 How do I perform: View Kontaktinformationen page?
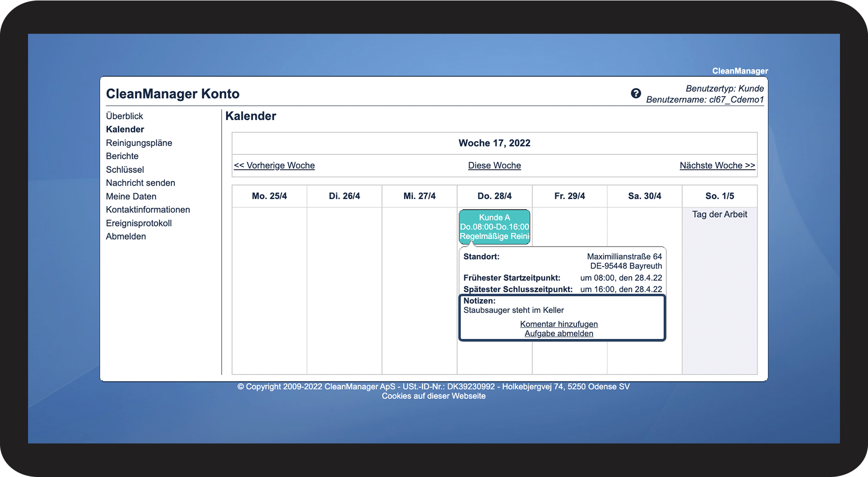coord(148,210)
